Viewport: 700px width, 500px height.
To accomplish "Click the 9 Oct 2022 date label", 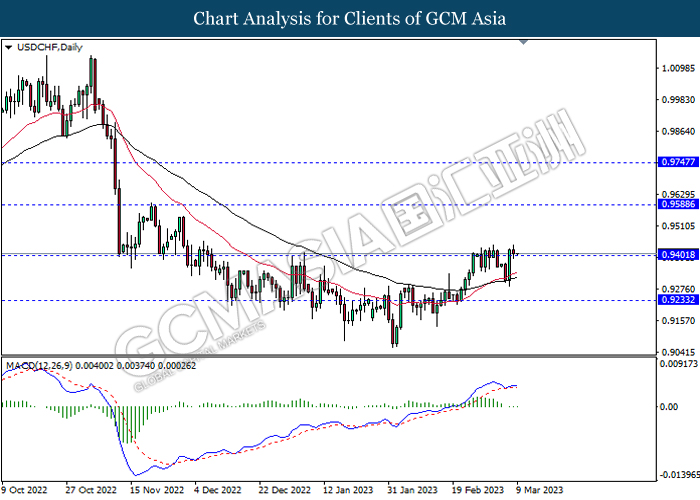I will click(24, 490).
